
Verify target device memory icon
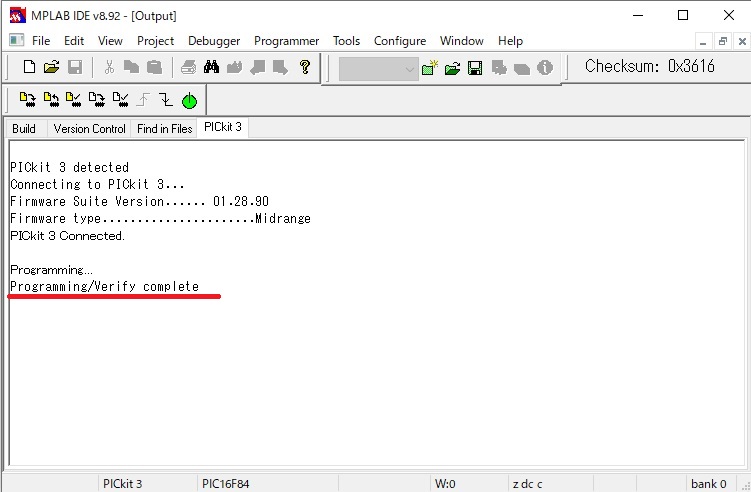coord(74,99)
